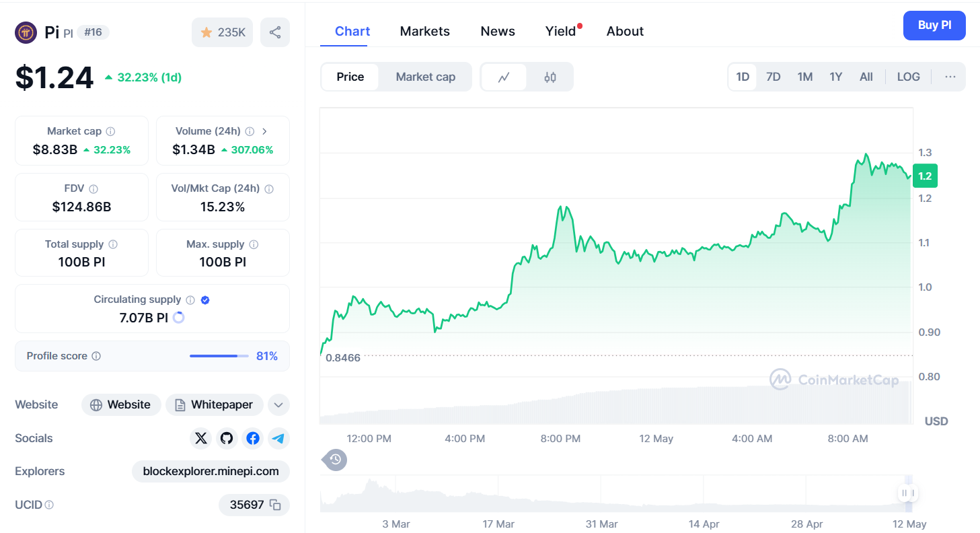Switch to the Markets tab
The image size is (980, 533).
[x=424, y=32]
